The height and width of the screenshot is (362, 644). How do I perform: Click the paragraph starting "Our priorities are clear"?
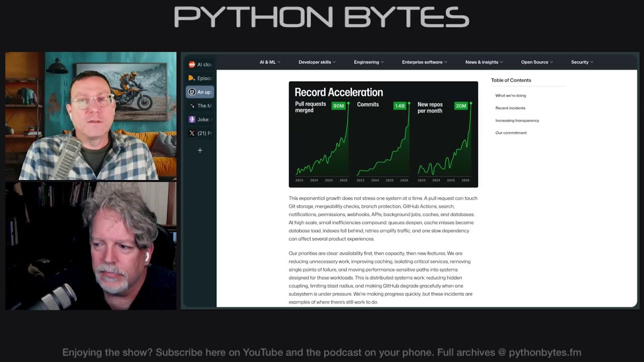(381, 278)
